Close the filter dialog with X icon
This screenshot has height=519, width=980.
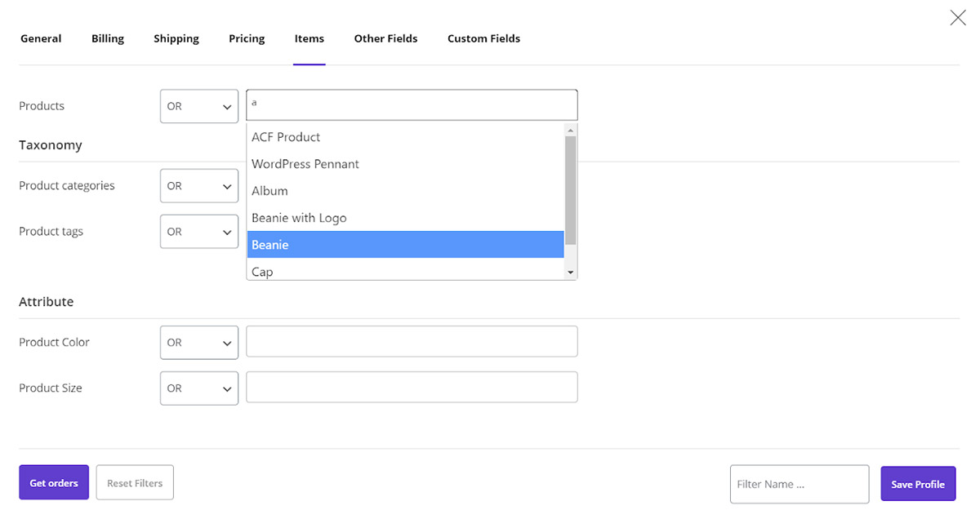click(957, 18)
